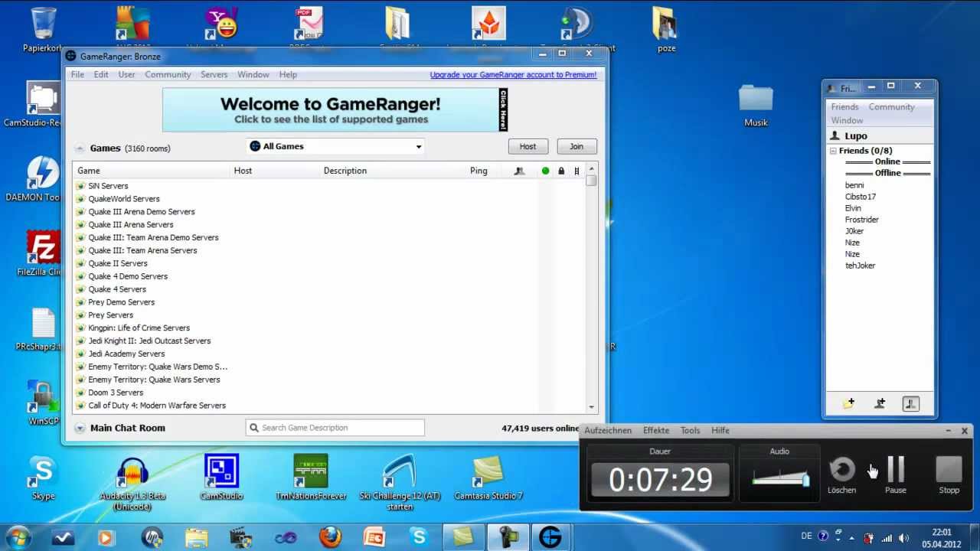Open the Audacity desktop shortcut
Image resolution: width=980 pixels, height=551 pixels.
[133, 484]
